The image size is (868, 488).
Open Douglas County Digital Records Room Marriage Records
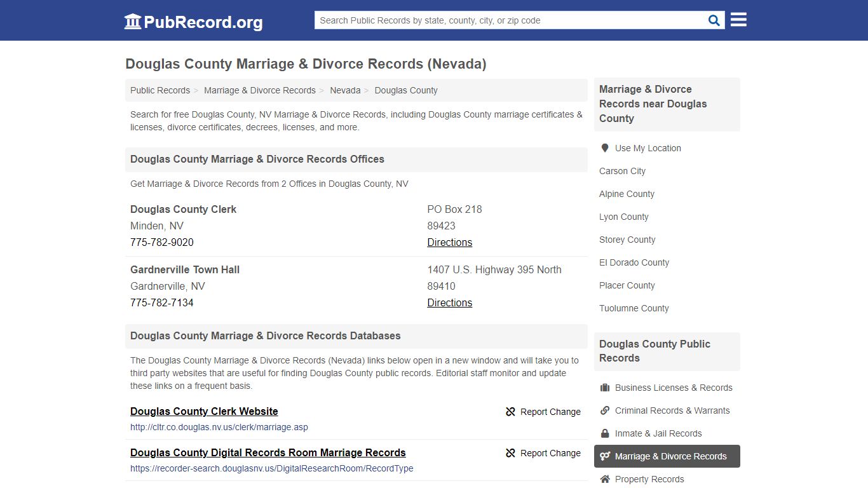[x=268, y=452]
